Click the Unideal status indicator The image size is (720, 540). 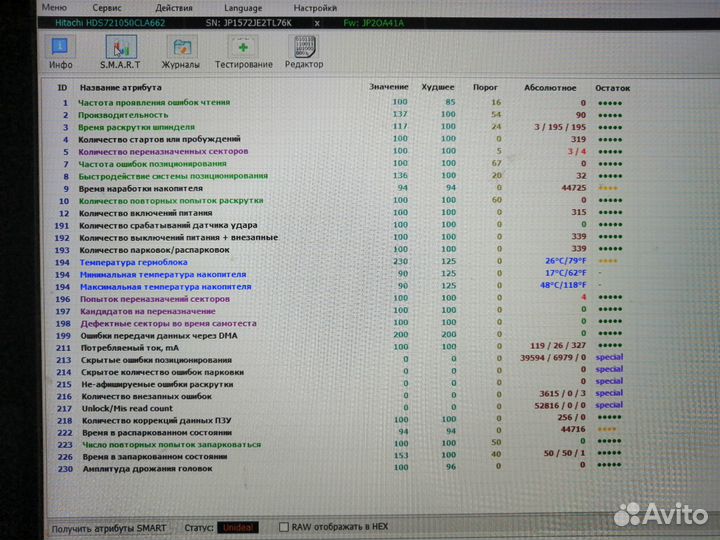click(238, 526)
